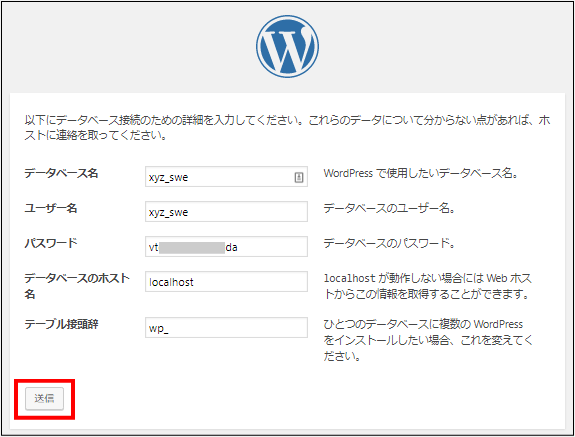Image resolution: width=575 pixels, height=437 pixels.
Task: Click the テーブル接頭辞 label
Action: (61, 324)
